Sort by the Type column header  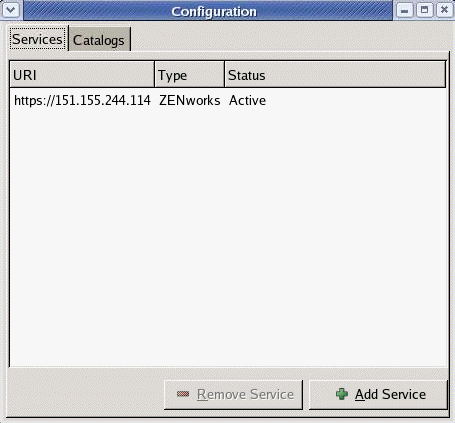tap(189, 74)
